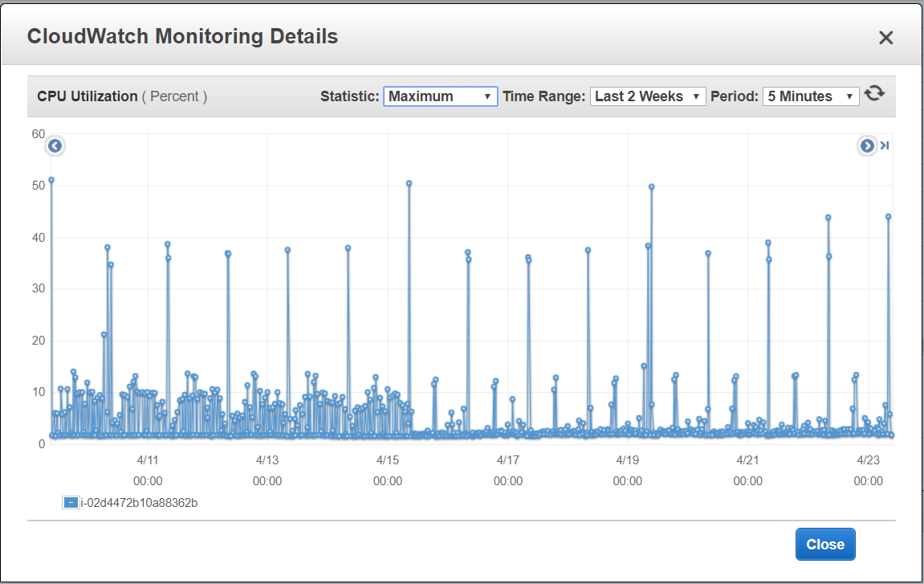Viewport: 924px width, 584px height.
Task: Select the highest spike just after 4/19
Action: [x=651, y=186]
